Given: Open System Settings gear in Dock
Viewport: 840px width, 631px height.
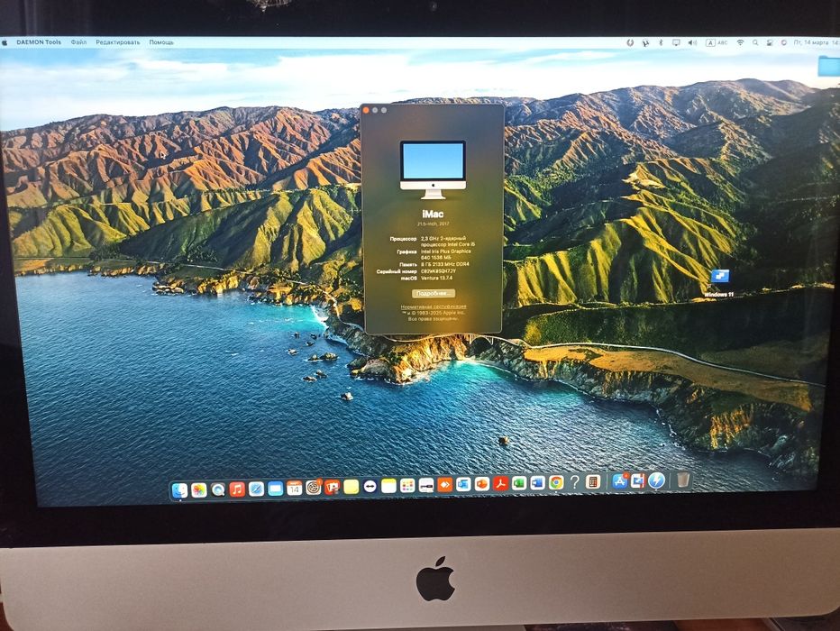Looking at the screenshot, I should tap(314, 487).
